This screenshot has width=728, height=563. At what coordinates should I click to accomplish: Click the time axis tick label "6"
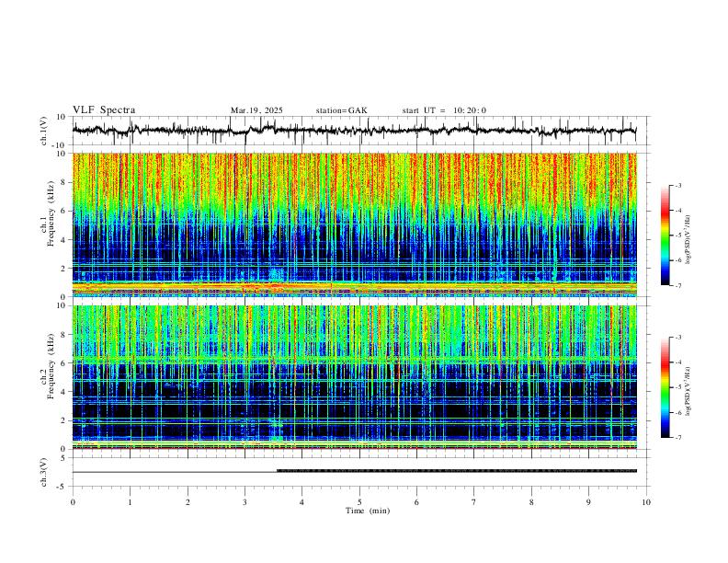416,502
